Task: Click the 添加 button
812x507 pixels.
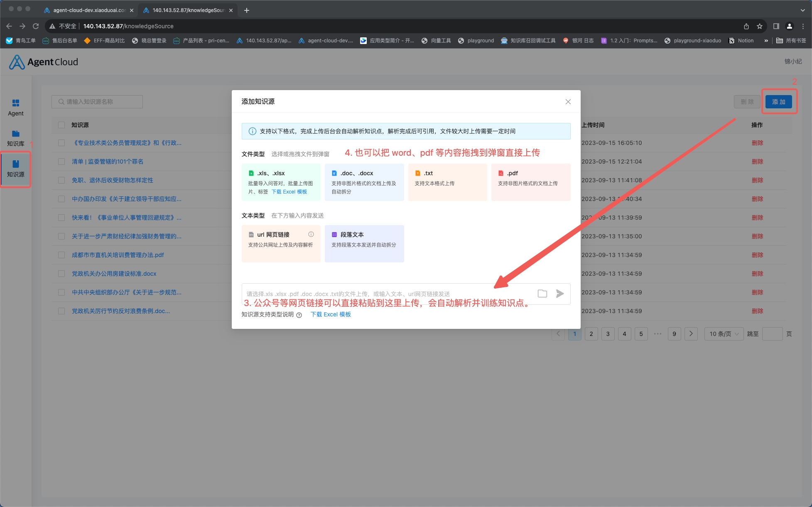Action: (x=778, y=102)
